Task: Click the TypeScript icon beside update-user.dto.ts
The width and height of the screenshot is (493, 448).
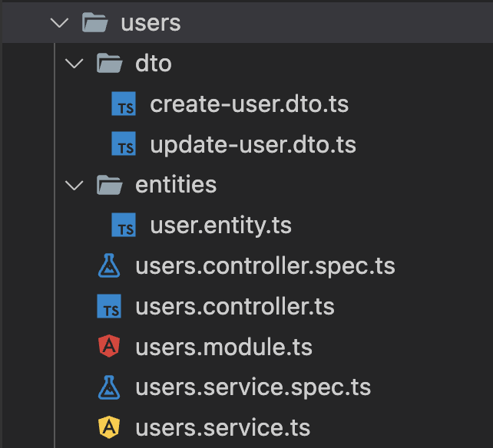Action: 124,144
